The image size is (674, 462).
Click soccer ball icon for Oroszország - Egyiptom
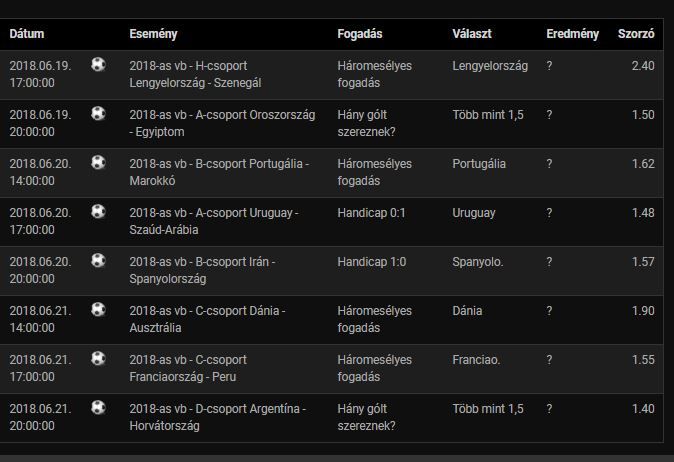click(98, 113)
